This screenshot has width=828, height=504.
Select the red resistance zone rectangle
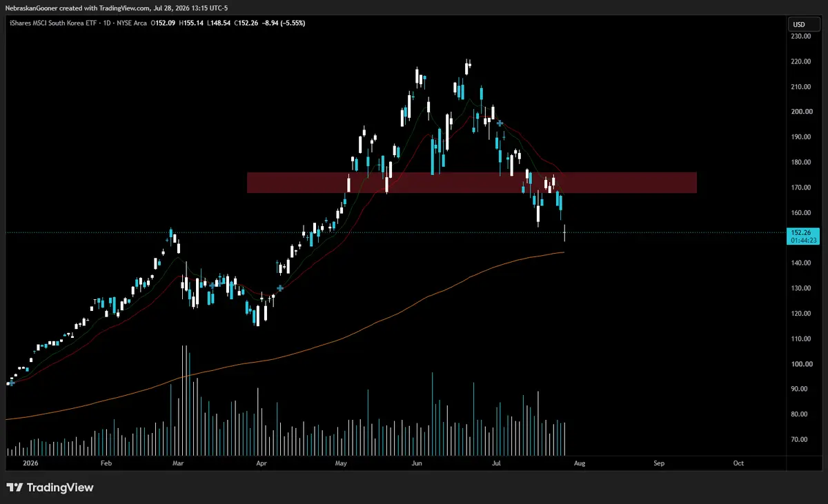pyautogui.click(x=471, y=182)
